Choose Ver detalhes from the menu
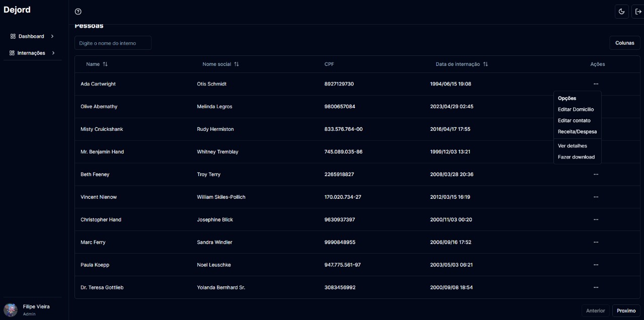This screenshot has height=320, width=644. pyautogui.click(x=572, y=146)
